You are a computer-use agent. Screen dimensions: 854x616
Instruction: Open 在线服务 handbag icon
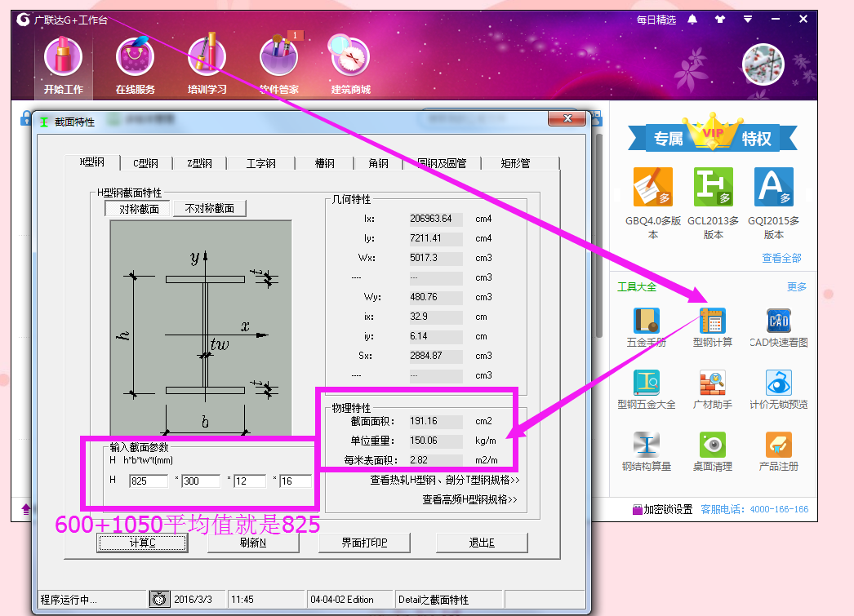coord(135,57)
